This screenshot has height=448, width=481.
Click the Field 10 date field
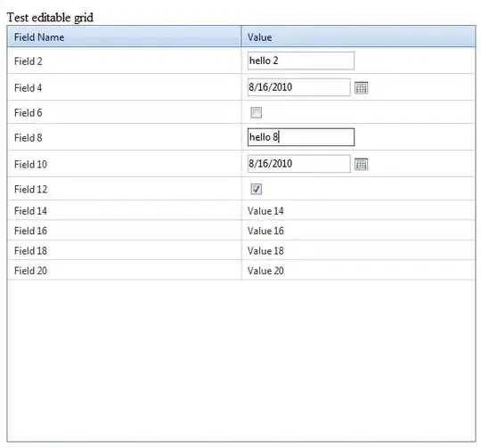click(x=298, y=164)
